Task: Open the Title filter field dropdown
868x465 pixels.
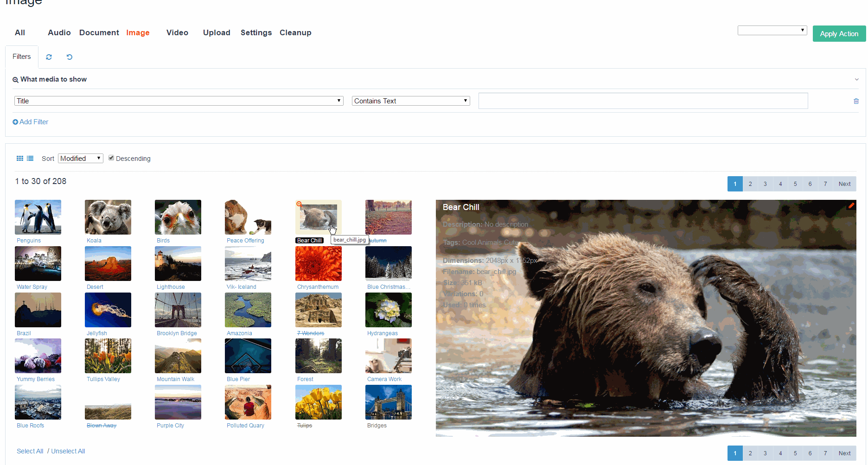Action: pyautogui.click(x=179, y=101)
